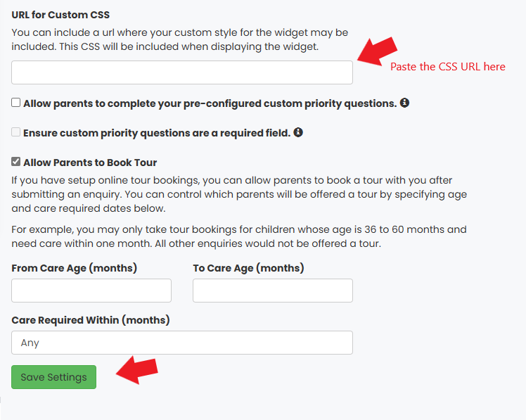This screenshot has height=420, width=526.
Task: Focus the URL for Custom CSS text box
Action: pyautogui.click(x=182, y=72)
